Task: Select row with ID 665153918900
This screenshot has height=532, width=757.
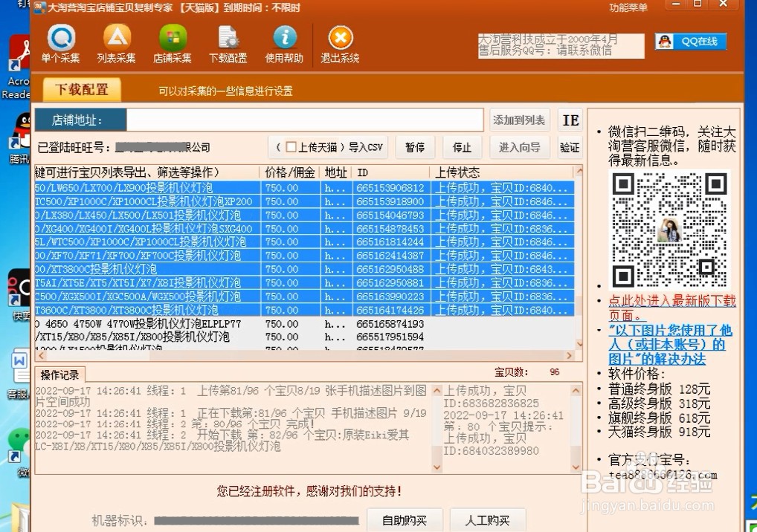Action: 305,201
